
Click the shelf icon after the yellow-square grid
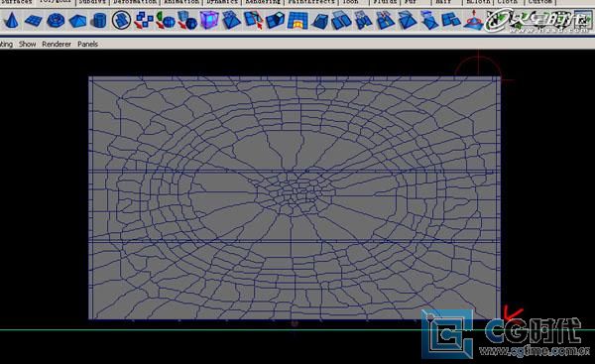[319, 21]
